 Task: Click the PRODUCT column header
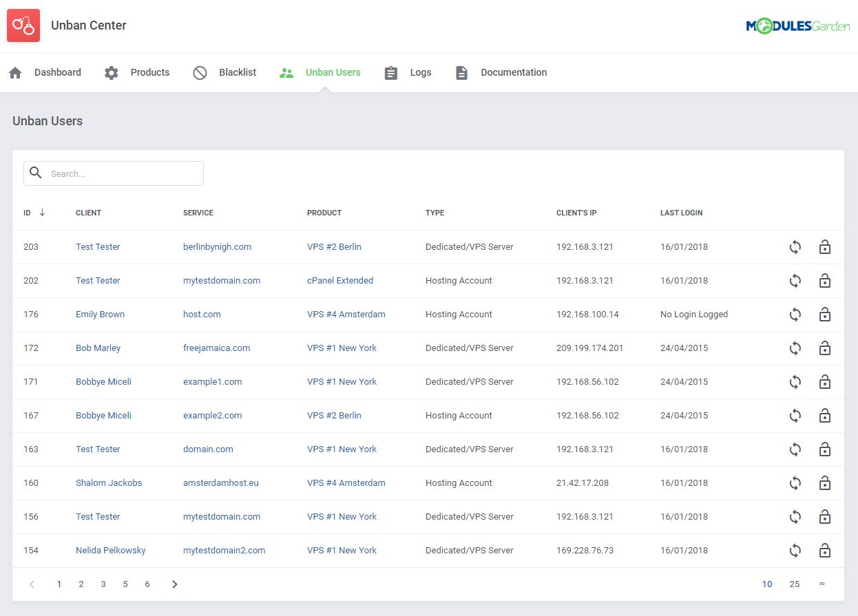pyautogui.click(x=324, y=213)
